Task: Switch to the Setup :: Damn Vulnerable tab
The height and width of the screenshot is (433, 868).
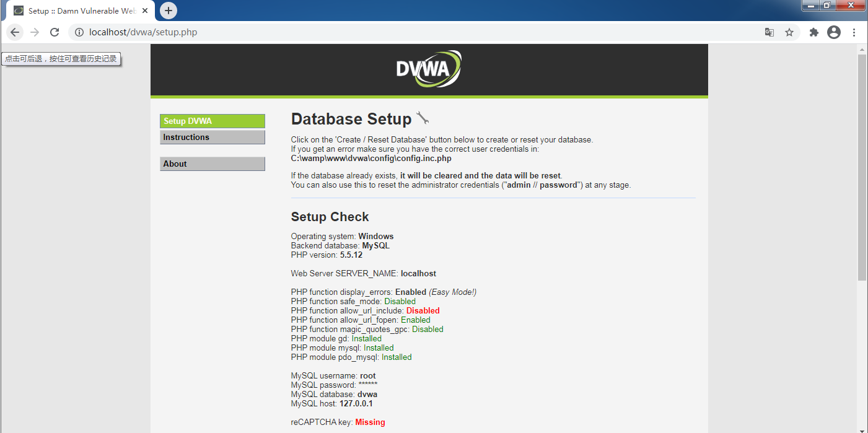Action: (x=81, y=10)
